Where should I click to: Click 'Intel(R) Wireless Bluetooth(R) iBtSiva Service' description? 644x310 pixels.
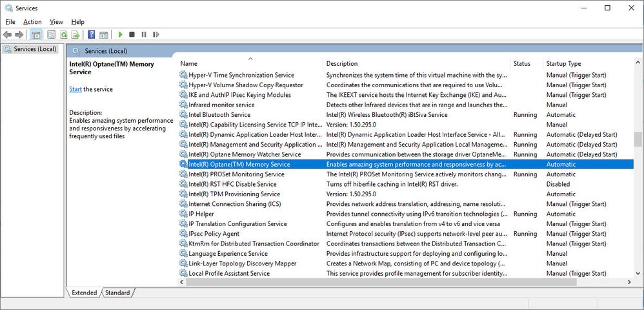pyautogui.click(x=387, y=114)
